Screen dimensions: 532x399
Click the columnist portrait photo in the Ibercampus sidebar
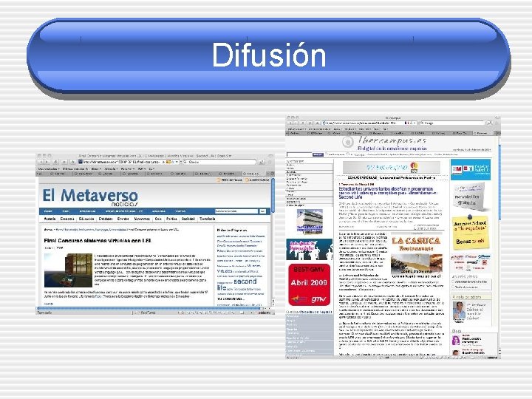point(459,310)
